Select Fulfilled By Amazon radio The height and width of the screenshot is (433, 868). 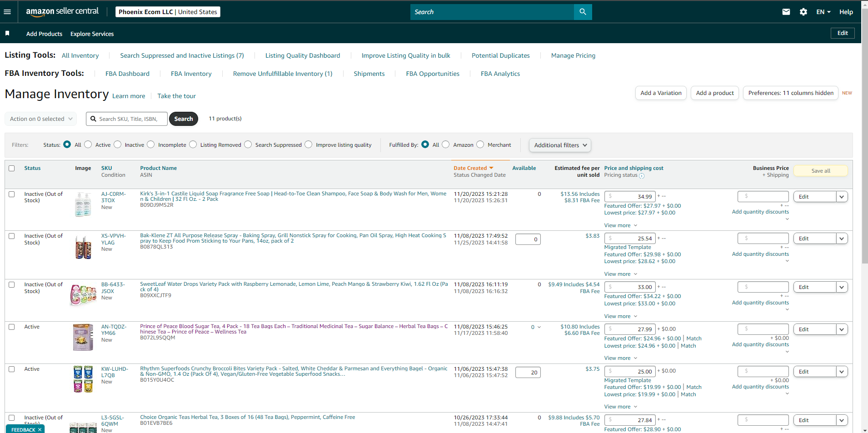(x=446, y=144)
